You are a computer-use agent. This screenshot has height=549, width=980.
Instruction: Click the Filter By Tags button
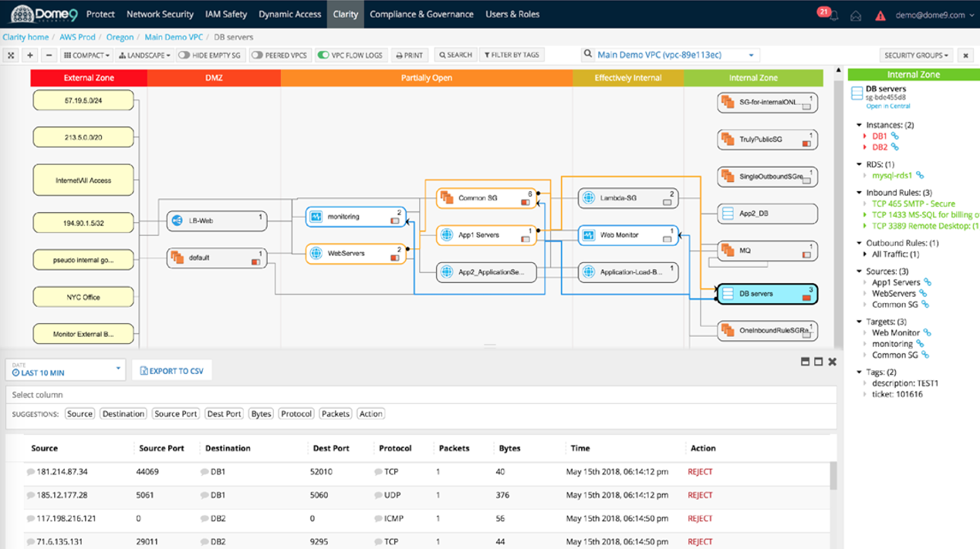point(512,56)
